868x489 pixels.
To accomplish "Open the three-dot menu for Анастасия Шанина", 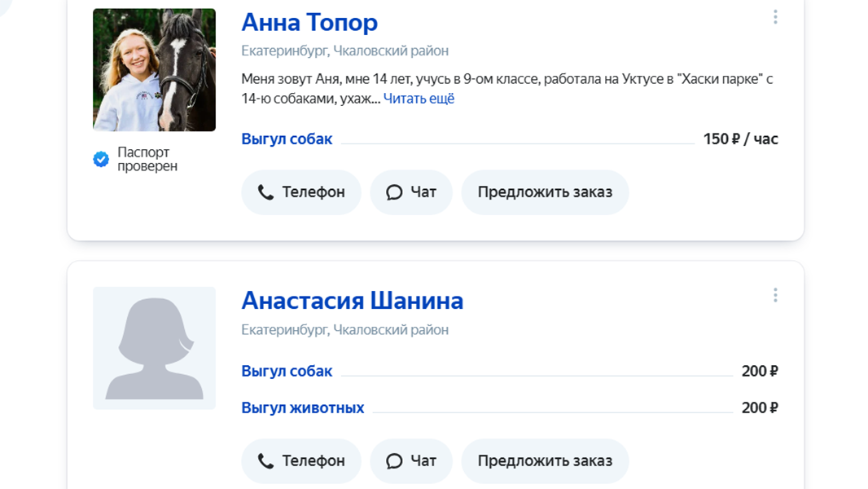I will pos(775,295).
